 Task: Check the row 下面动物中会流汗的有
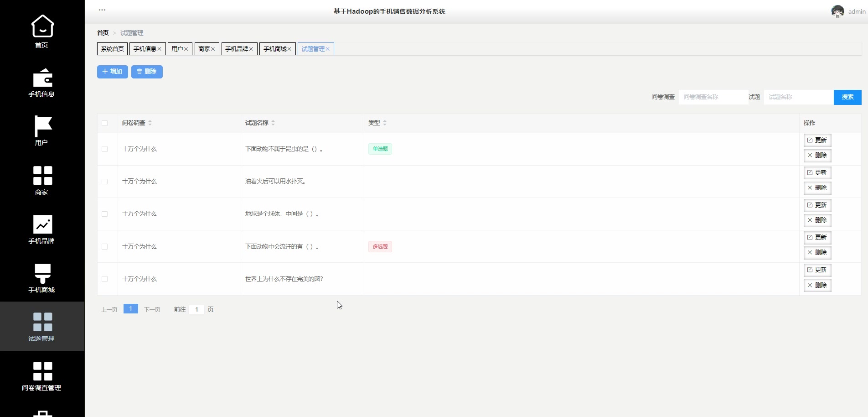pyautogui.click(x=104, y=247)
